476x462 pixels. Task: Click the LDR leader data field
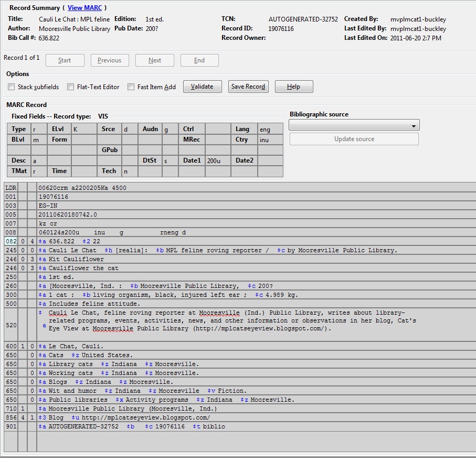point(256,188)
